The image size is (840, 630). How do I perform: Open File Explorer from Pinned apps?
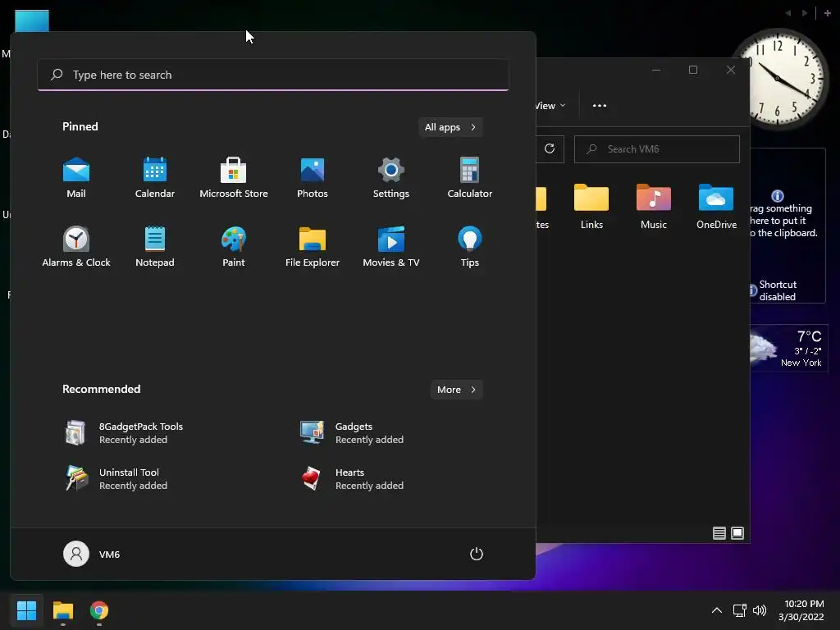313,247
